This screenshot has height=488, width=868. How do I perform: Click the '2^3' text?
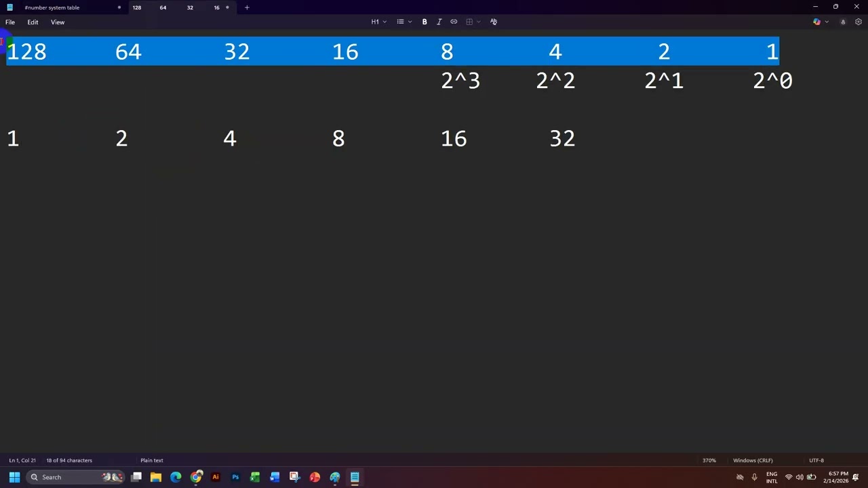[460, 81]
